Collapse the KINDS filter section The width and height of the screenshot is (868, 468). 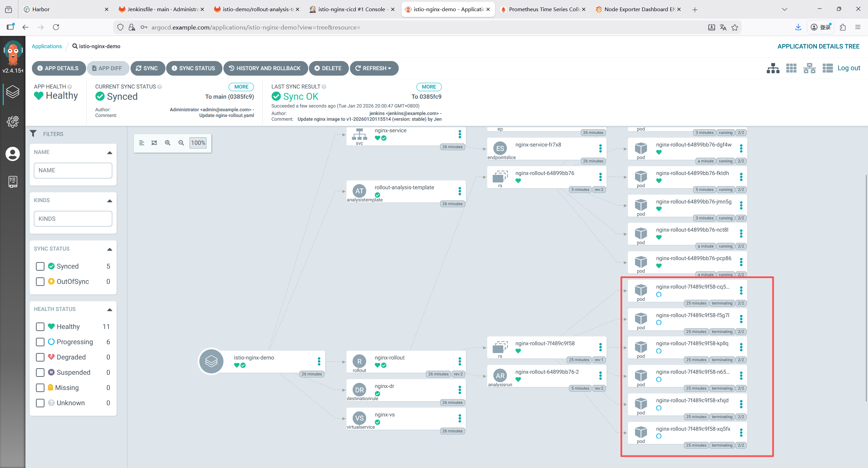point(110,201)
